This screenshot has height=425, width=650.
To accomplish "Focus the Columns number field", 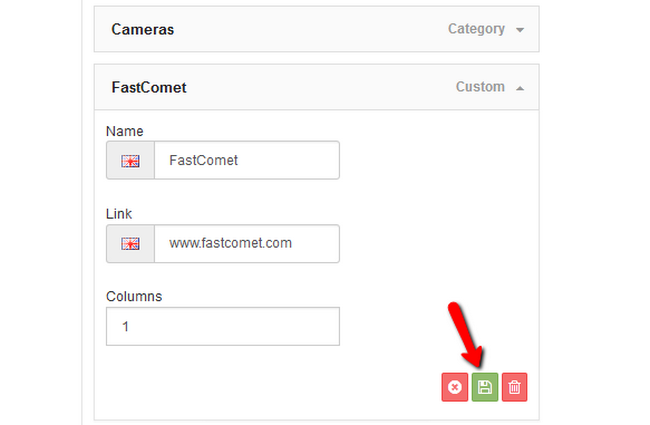I will pyautogui.click(x=222, y=326).
